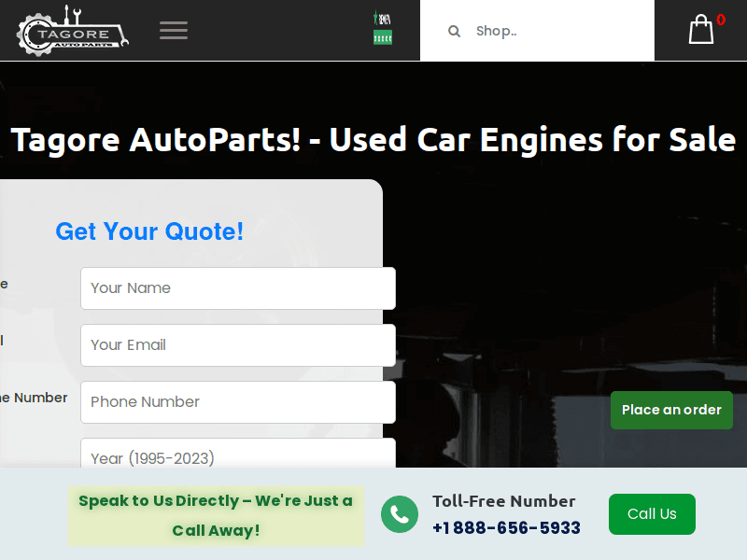Click the Get Your Quote heading
Screen dimensions: 747x560
[x=149, y=231]
